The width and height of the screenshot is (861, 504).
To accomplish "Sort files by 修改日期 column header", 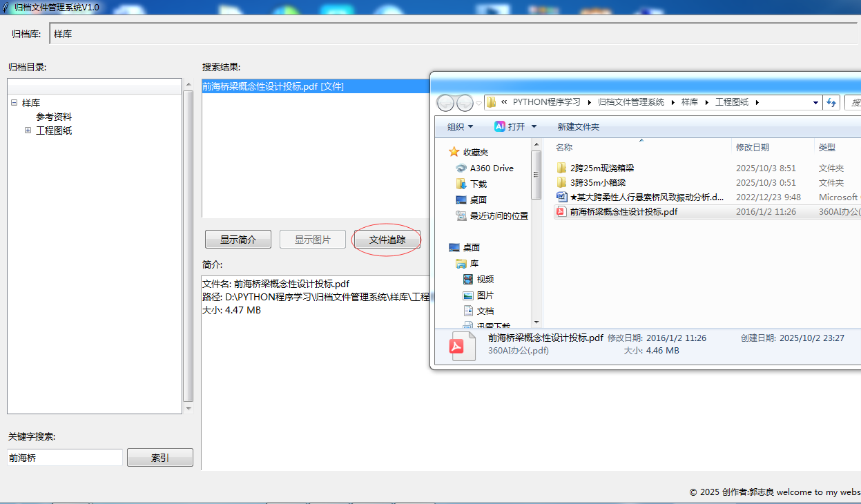I will 752,147.
